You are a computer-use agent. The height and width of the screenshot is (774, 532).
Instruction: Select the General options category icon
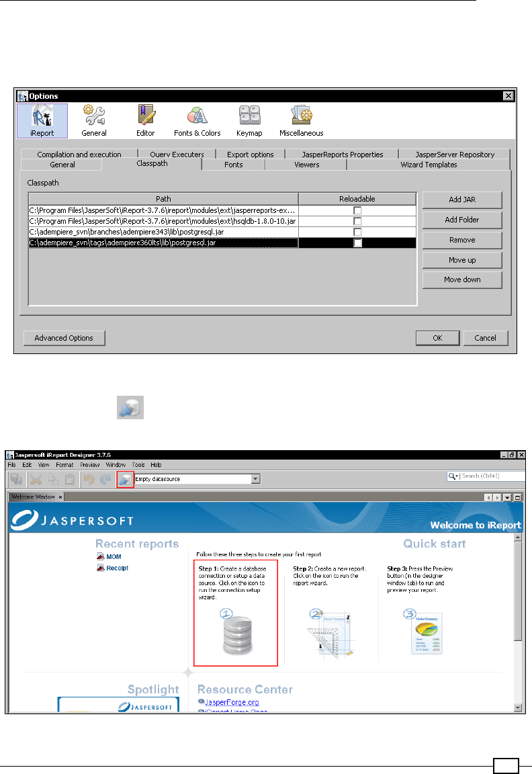[94, 121]
